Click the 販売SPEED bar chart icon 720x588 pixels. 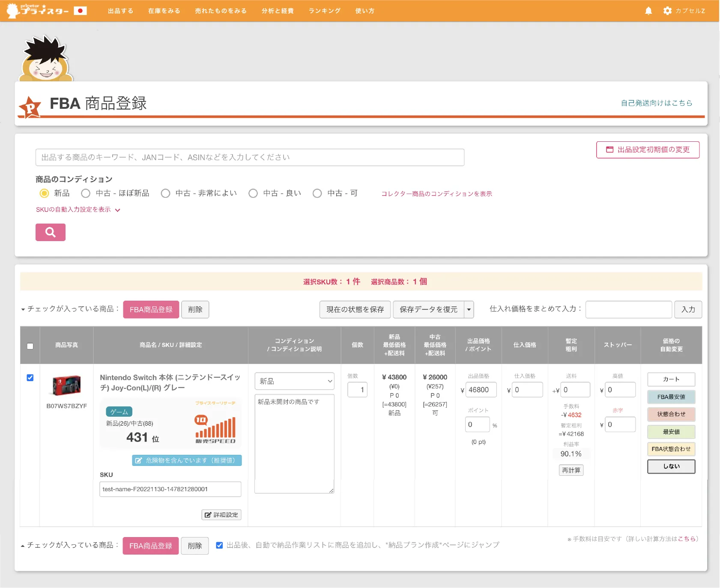pyautogui.click(x=215, y=429)
